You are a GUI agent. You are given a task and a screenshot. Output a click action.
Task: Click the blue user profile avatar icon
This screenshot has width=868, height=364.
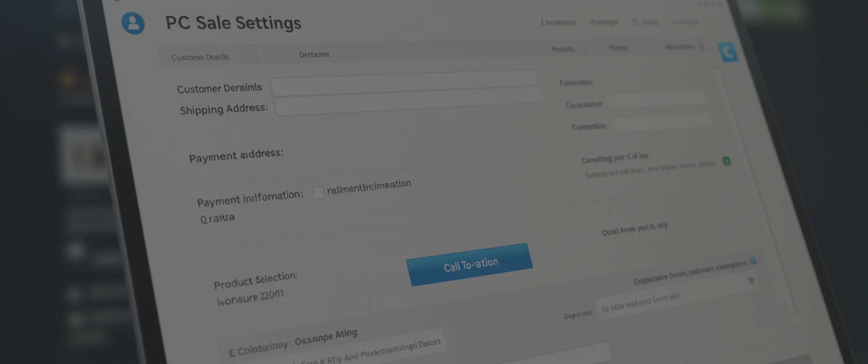tap(133, 23)
